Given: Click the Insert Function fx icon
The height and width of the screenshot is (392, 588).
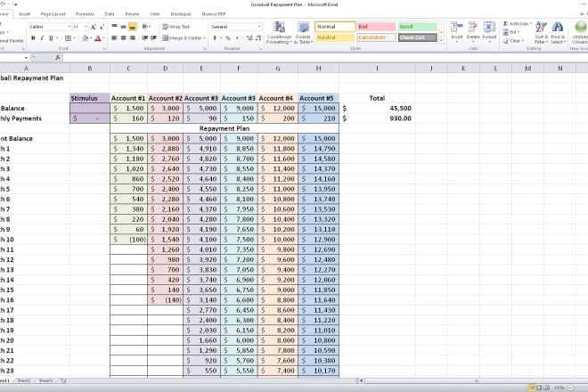Looking at the screenshot, I should (x=58, y=57).
